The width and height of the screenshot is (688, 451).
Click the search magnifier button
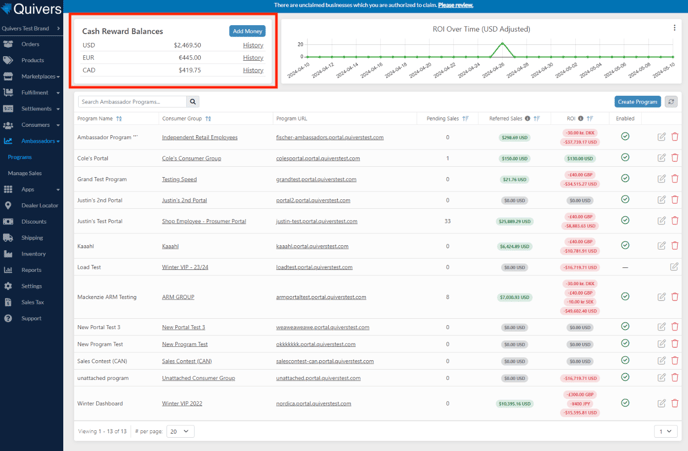(x=193, y=102)
